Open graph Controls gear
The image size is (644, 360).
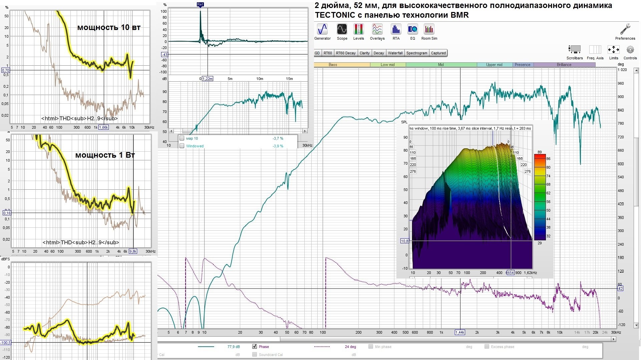click(x=630, y=50)
